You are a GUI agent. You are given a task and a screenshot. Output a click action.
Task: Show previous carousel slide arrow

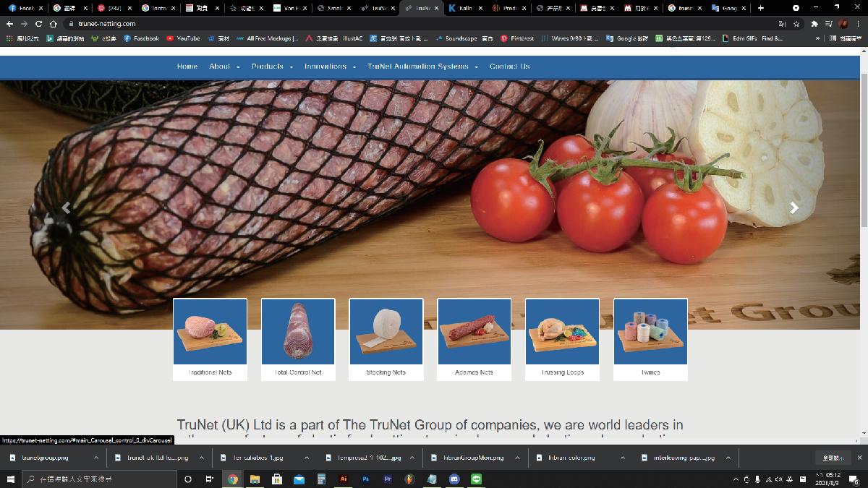(x=66, y=208)
